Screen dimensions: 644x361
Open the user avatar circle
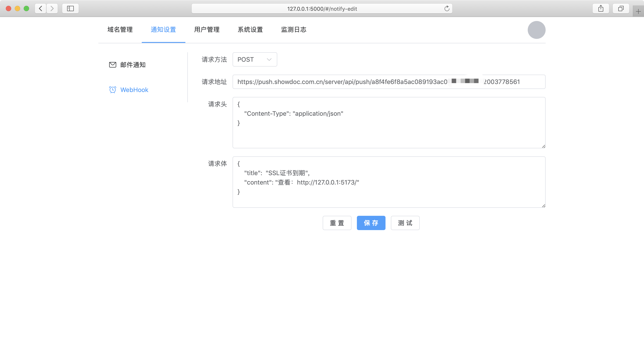tap(536, 30)
